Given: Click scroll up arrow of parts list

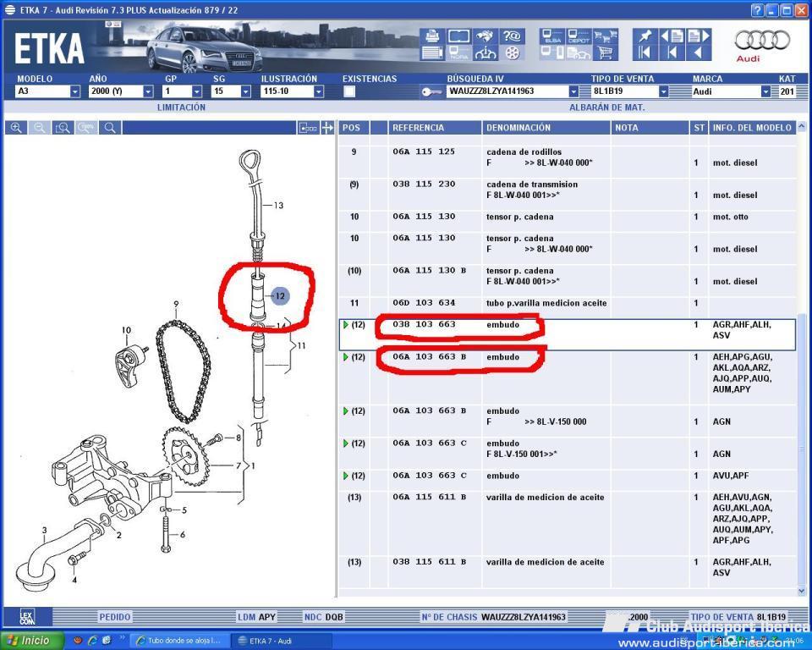Looking at the screenshot, I should click(802, 126).
